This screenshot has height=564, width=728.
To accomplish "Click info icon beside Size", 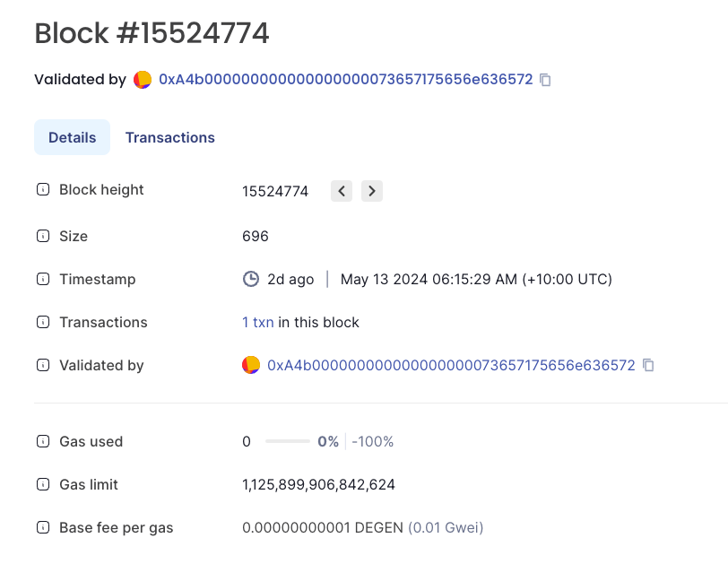I will pyautogui.click(x=42, y=237).
